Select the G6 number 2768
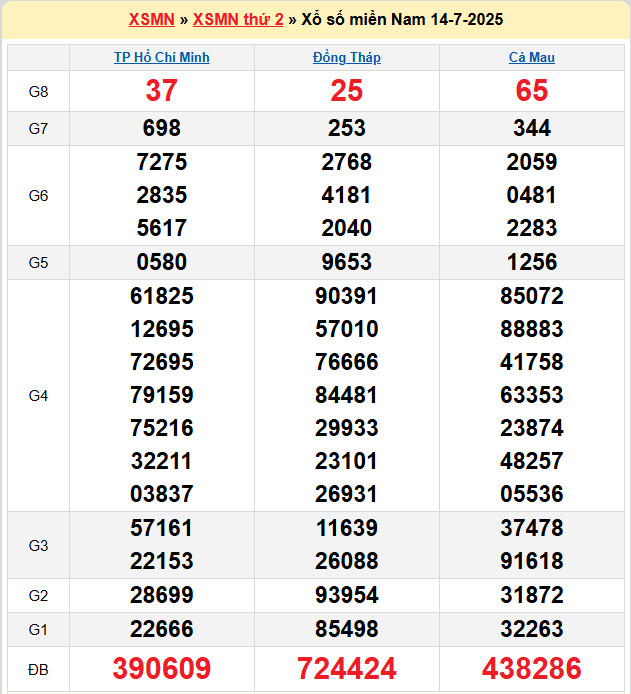The image size is (631, 694). point(346,162)
